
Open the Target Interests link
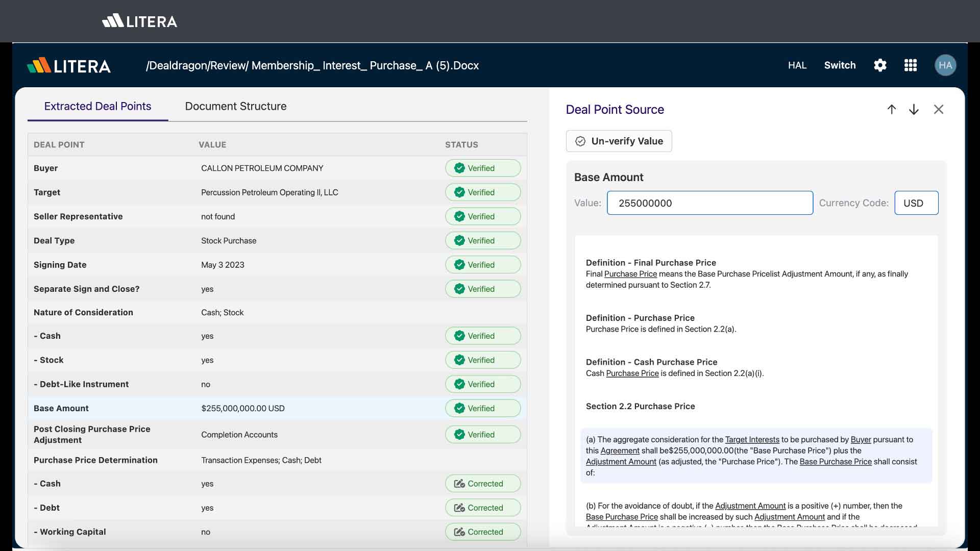point(752,440)
